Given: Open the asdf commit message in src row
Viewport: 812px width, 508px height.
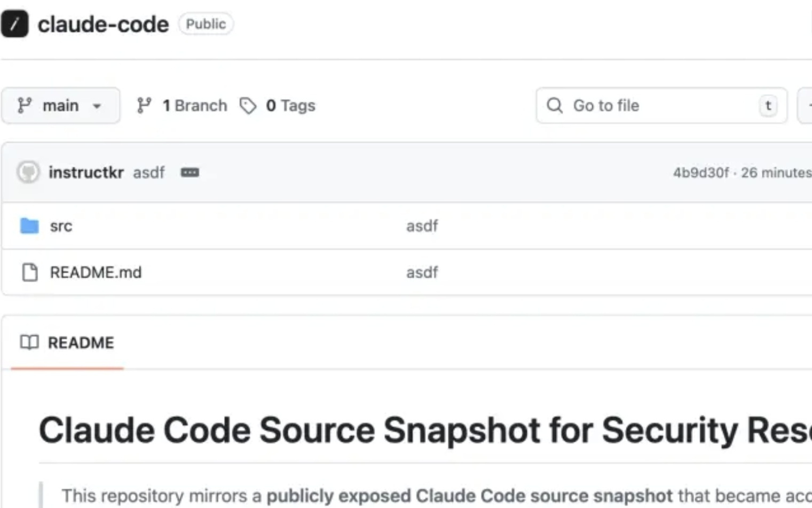Looking at the screenshot, I should [422, 226].
